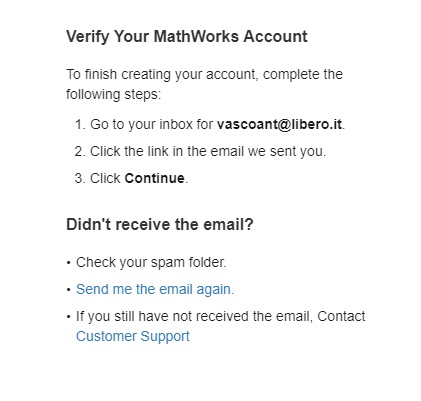Click the 'Check your spam folder.' text
Image resolution: width=421 pixels, height=401 pixels.
point(151,263)
